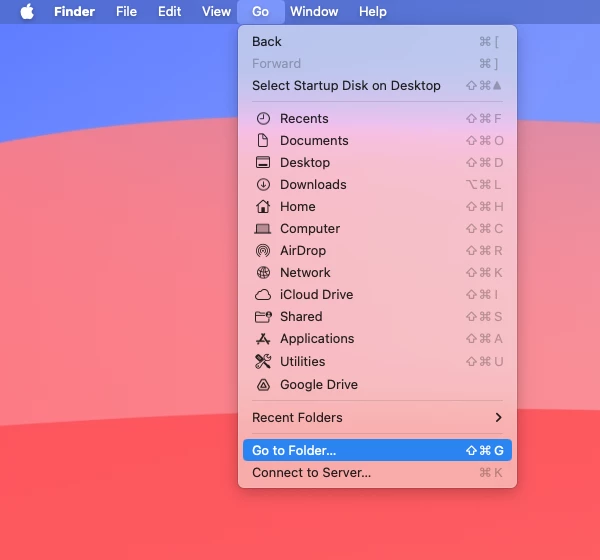Open the File menu
Screen dimensions: 600x560
(126, 11)
